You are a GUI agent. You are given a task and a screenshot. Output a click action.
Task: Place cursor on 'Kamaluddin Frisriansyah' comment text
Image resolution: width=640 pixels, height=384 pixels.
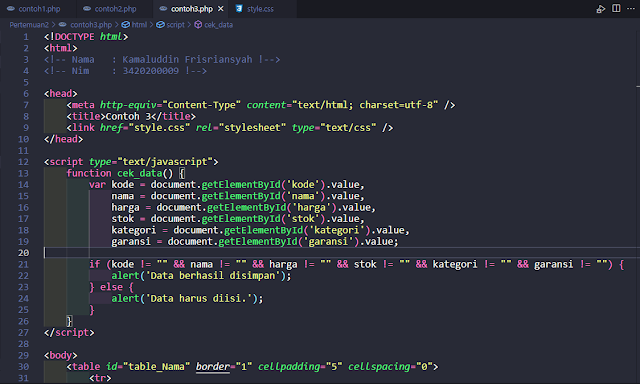pos(187,60)
